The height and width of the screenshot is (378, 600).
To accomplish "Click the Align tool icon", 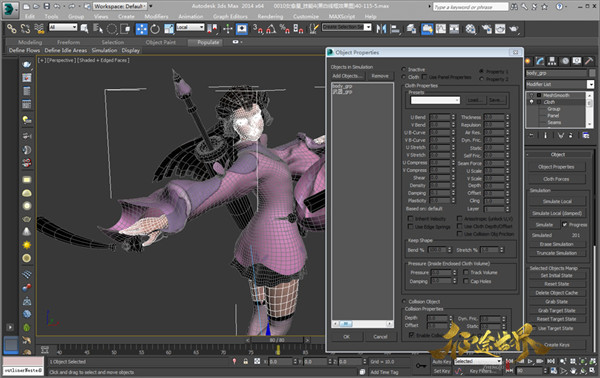I will point(395,29).
